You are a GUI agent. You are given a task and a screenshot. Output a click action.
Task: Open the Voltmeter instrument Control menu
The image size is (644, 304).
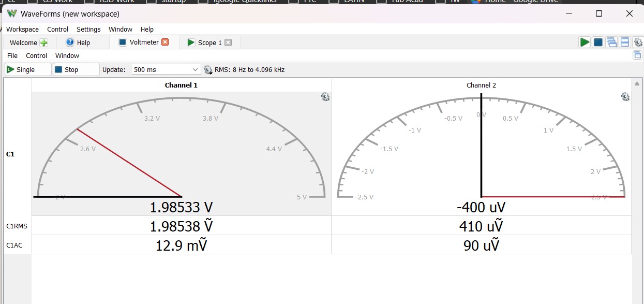(x=37, y=55)
